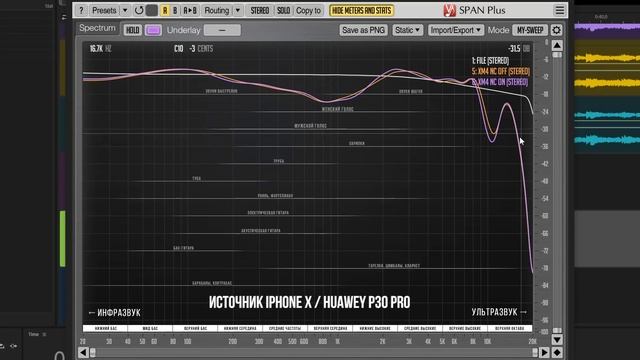Open the Import/Export dropdown

pos(456,30)
